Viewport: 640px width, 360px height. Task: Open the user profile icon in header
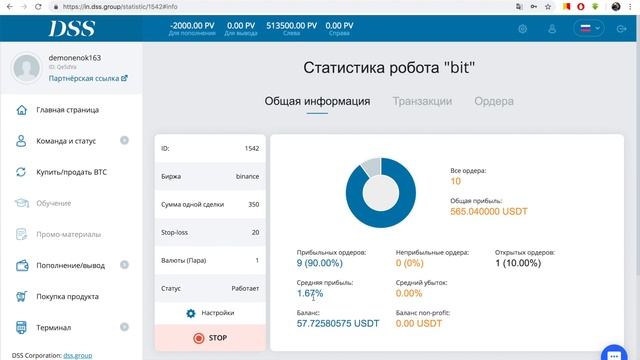pos(552,29)
